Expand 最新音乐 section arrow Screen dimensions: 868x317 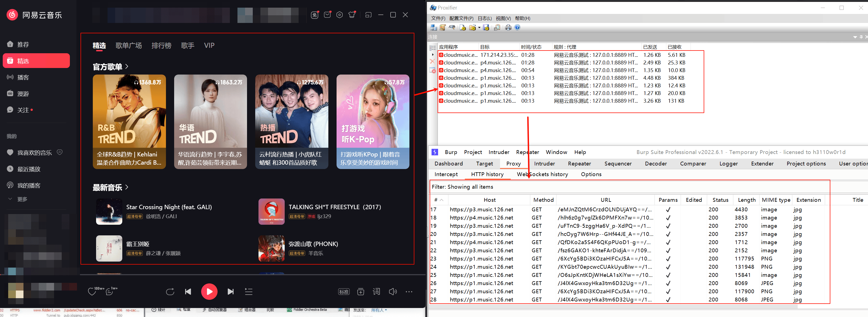(x=127, y=187)
